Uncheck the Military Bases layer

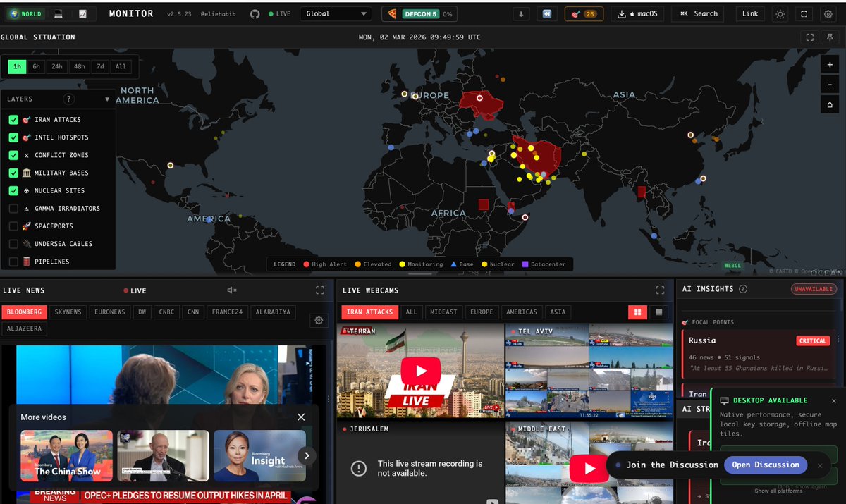pyautogui.click(x=13, y=173)
